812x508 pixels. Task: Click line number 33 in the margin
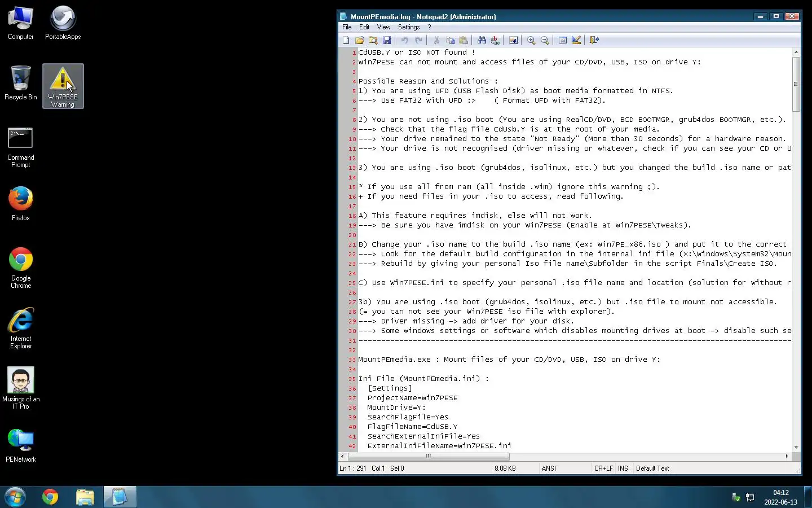point(352,360)
